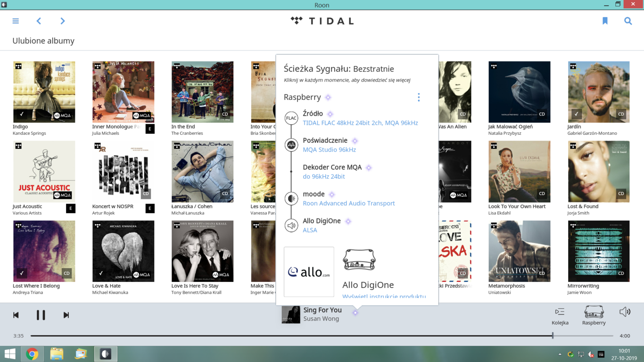Click the Susan Wong artist name
This screenshot has height=362, width=644.
pyautogui.click(x=321, y=319)
